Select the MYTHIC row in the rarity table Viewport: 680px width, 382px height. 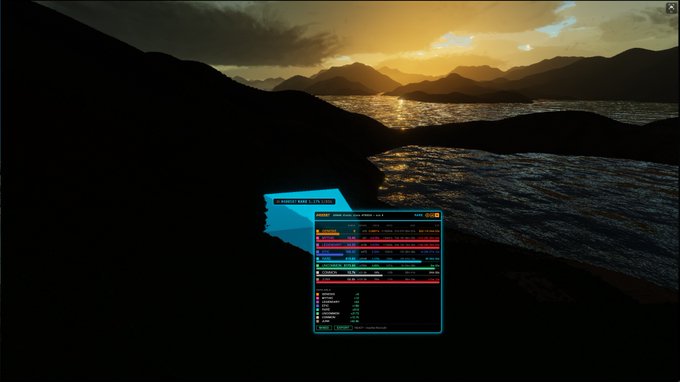(378, 239)
